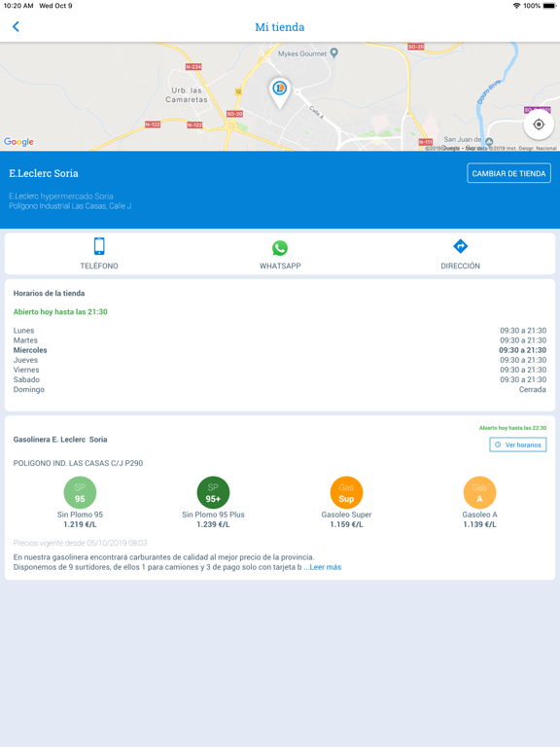The height and width of the screenshot is (747, 560).
Task: Tap the Mi tienda title
Action: 280,27
